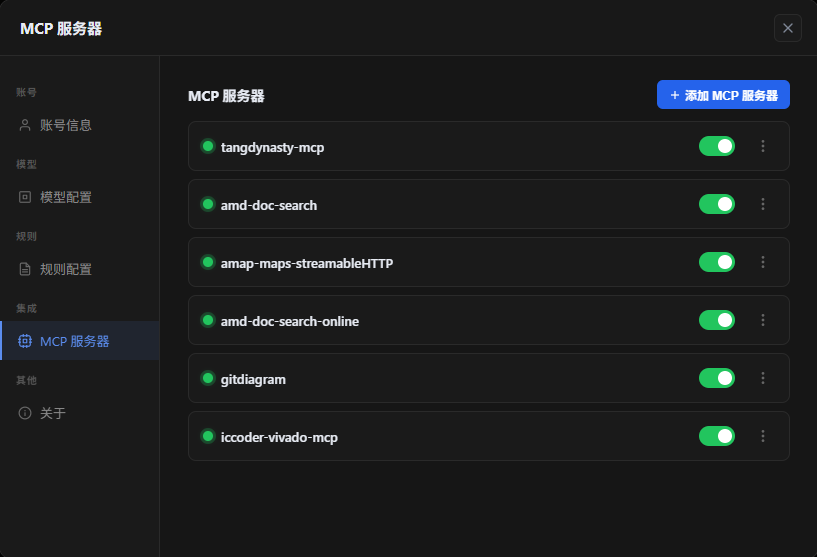
Task: Disable the tangdynasty-mcp server toggle
Action: (716, 146)
